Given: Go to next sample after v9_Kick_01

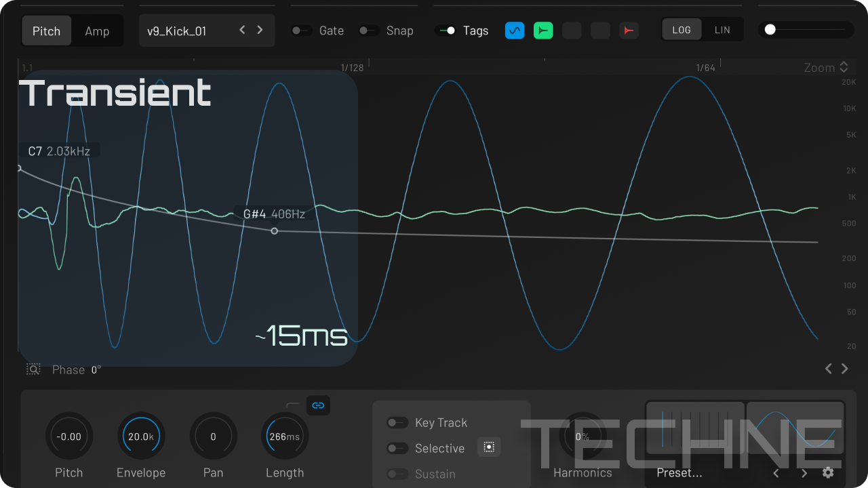Looking at the screenshot, I should click(260, 30).
